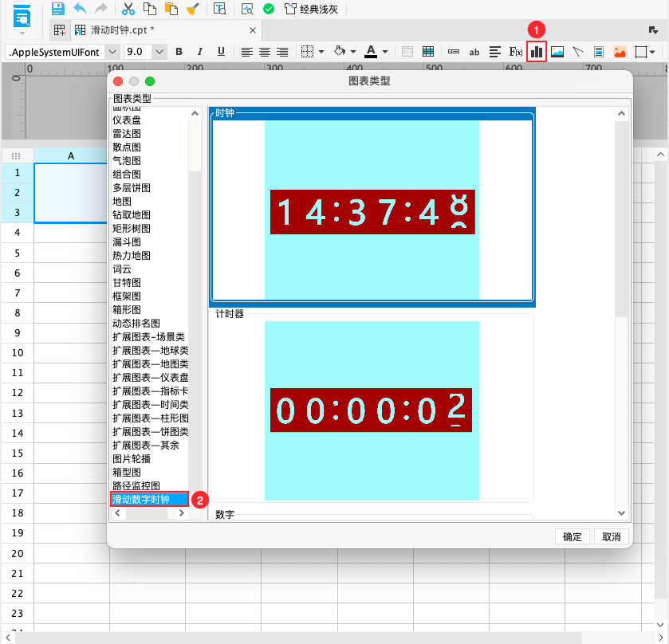Screen dimensions: 669x644
Task: Align text center
Action: 265,52
